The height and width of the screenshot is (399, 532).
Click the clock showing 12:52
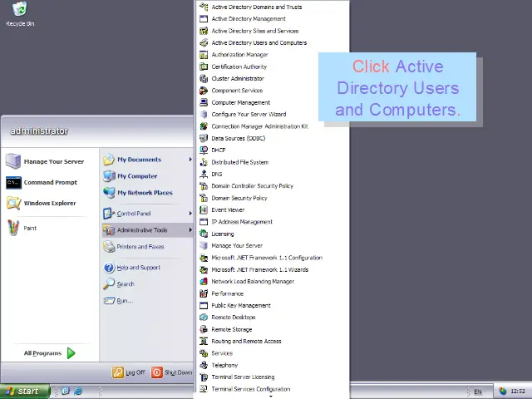517,392
